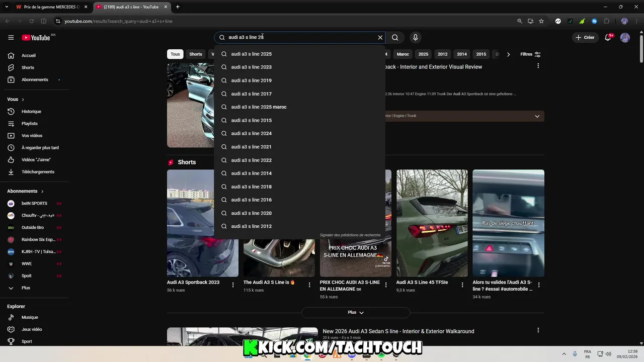Choose suggestion audi a3 s line 2019
The image size is (644, 362).
300,80
